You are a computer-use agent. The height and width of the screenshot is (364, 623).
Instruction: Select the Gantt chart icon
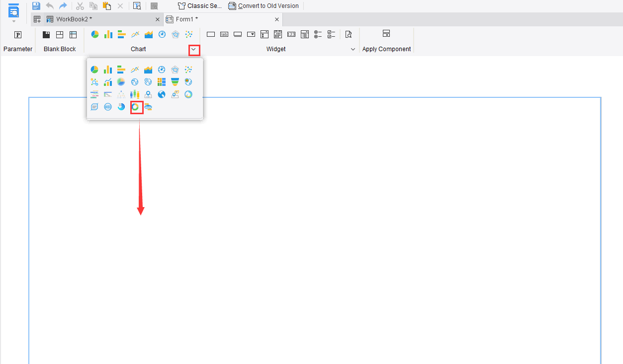click(108, 94)
